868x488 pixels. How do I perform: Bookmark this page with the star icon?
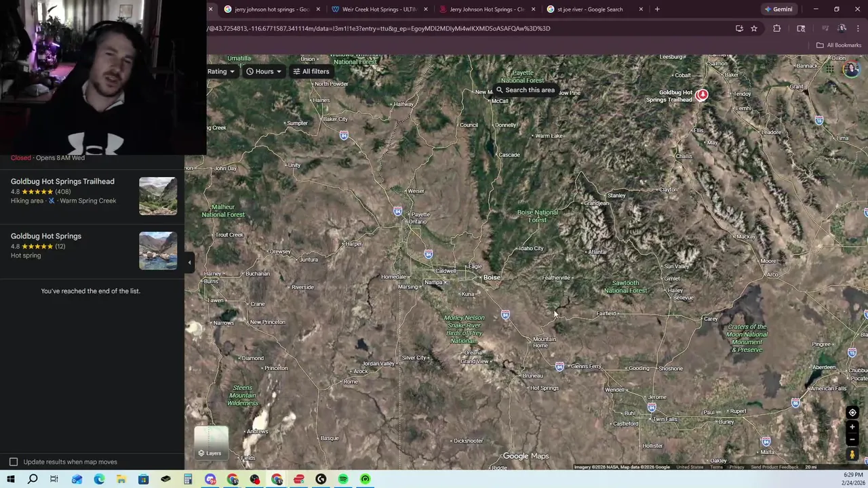754,28
